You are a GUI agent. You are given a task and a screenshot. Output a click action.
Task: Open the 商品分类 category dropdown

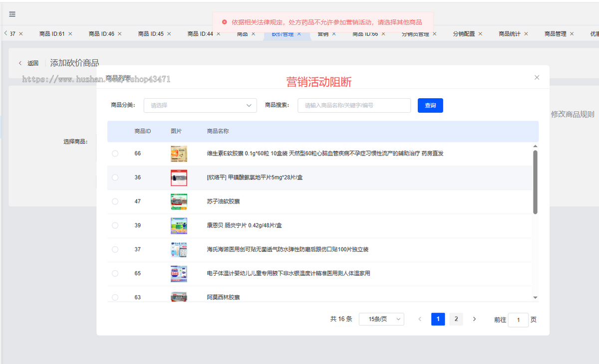[x=200, y=105]
